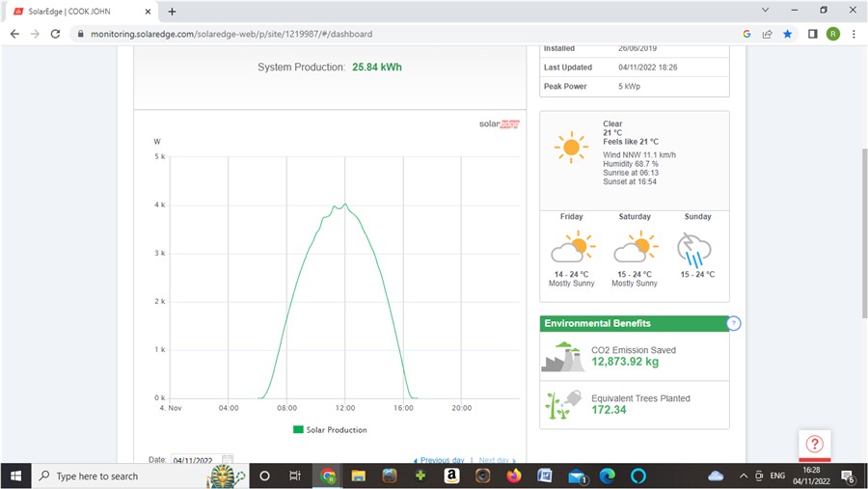The height and width of the screenshot is (489, 868).
Task: Open Firefox from the taskbar
Action: click(x=513, y=475)
